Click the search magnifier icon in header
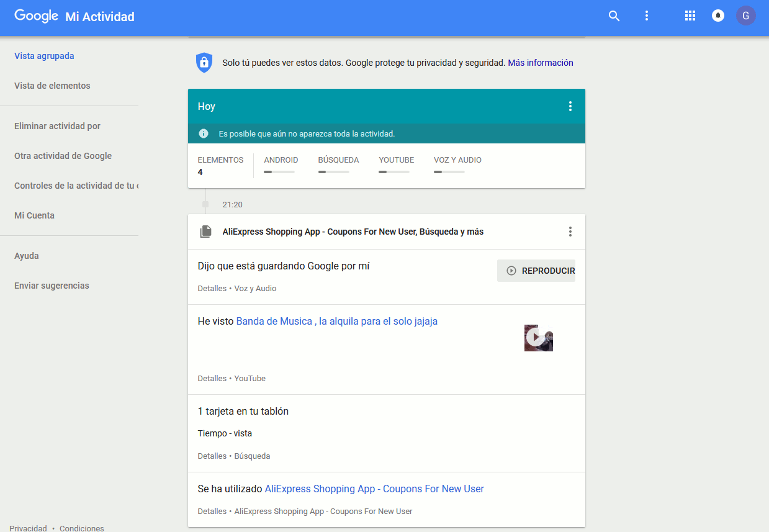The height and width of the screenshot is (532, 769). coord(614,16)
